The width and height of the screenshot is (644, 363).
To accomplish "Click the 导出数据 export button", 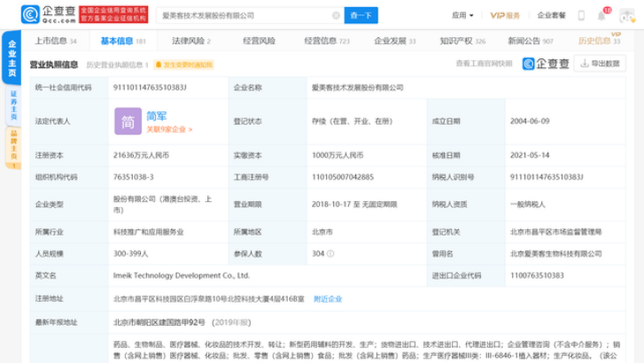I will coord(600,63).
